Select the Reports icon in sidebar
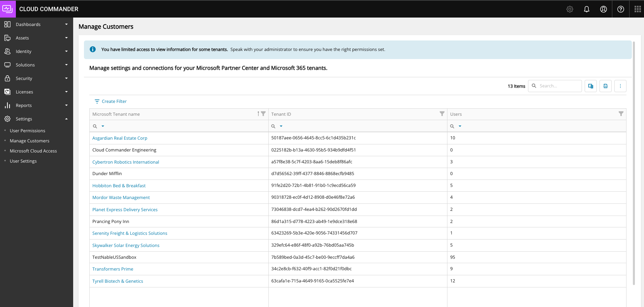 pos(8,105)
